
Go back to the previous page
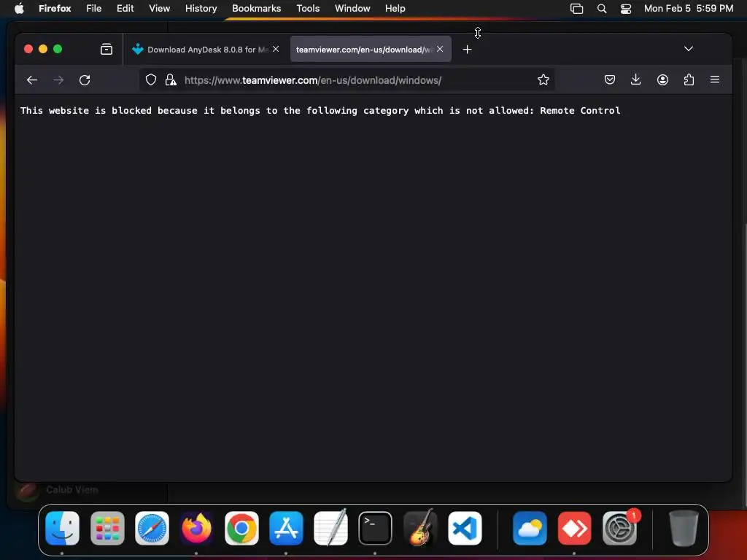32,80
